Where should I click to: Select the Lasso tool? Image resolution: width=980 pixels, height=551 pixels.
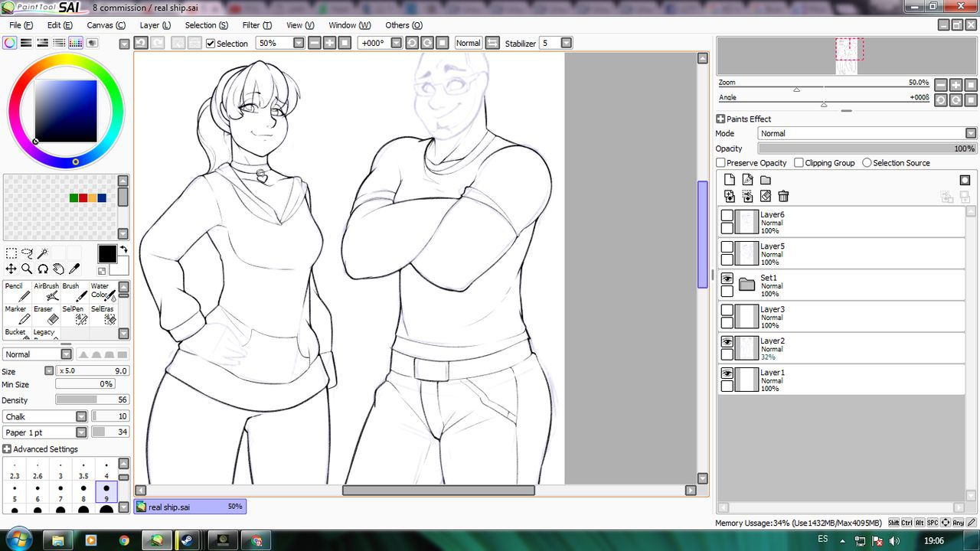27,253
